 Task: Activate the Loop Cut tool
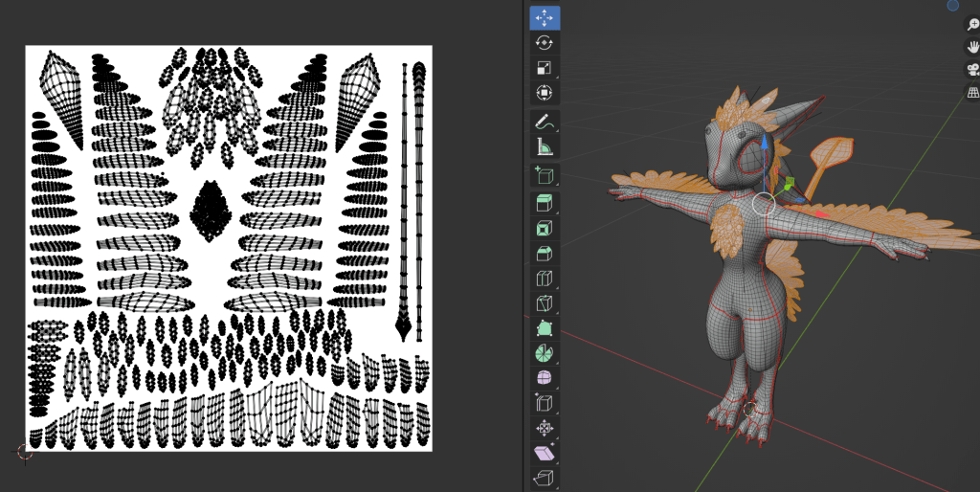pos(545,279)
